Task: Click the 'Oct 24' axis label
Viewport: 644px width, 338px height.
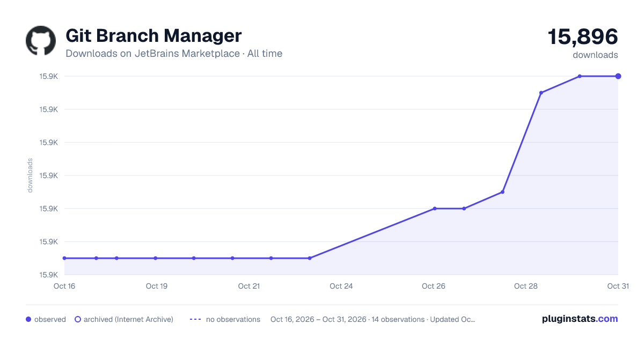Action: pyautogui.click(x=341, y=286)
